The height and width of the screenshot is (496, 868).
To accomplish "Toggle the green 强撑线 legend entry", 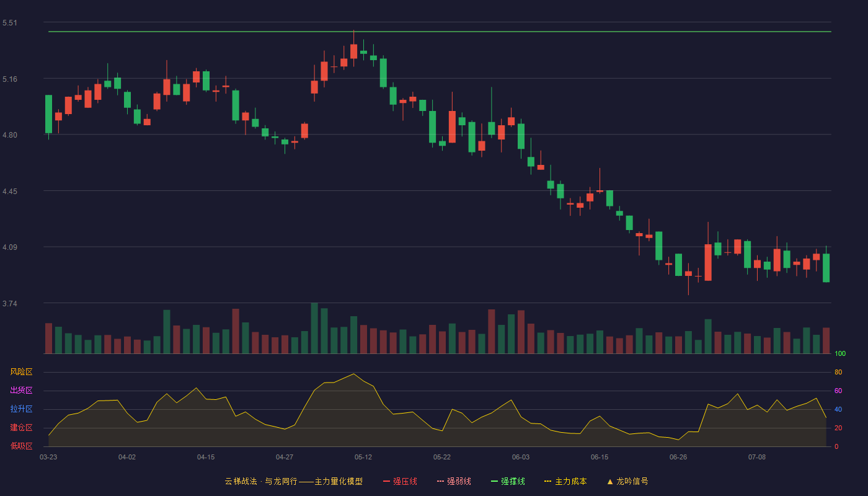I will click(508, 481).
